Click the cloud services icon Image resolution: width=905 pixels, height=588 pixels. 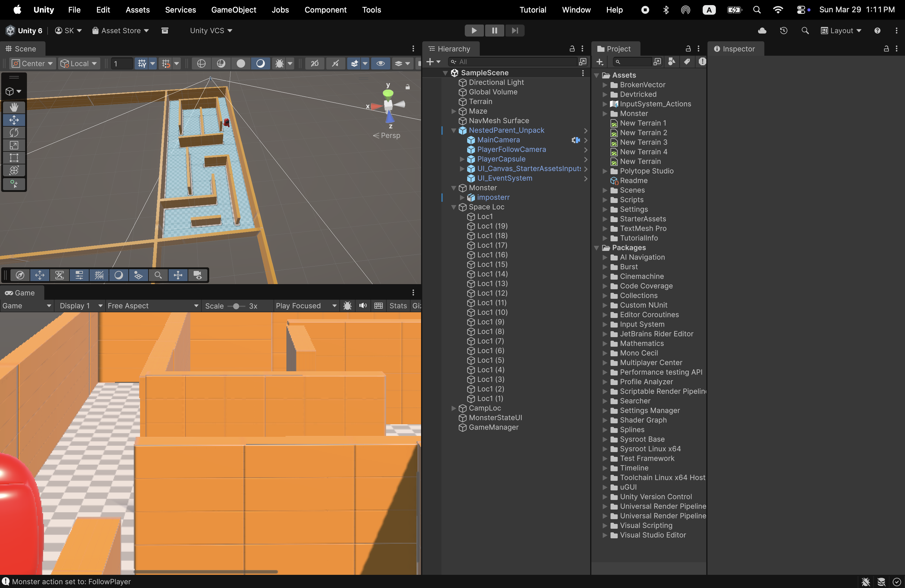pyautogui.click(x=762, y=31)
